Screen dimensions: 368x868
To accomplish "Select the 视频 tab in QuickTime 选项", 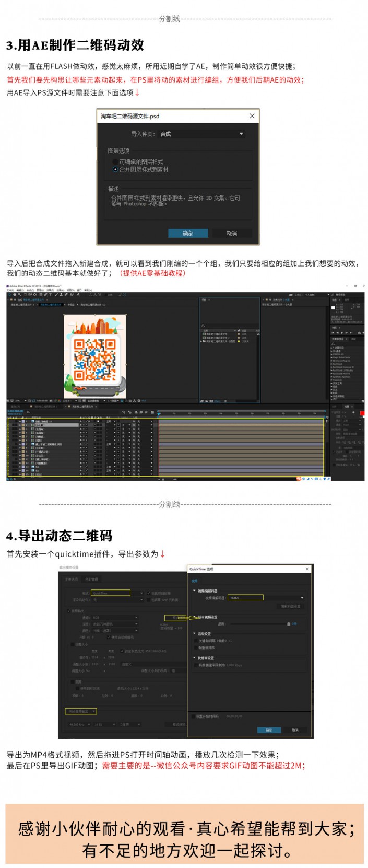I will tap(194, 581).
